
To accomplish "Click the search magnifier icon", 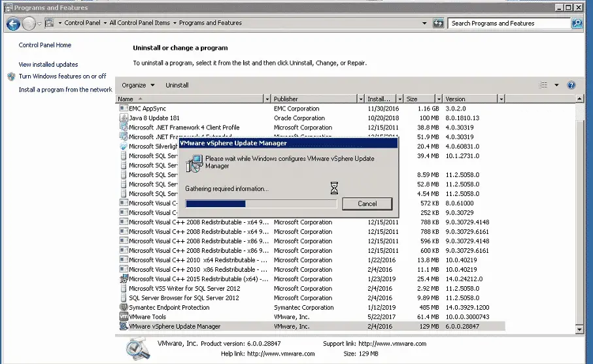I will pyautogui.click(x=577, y=23).
